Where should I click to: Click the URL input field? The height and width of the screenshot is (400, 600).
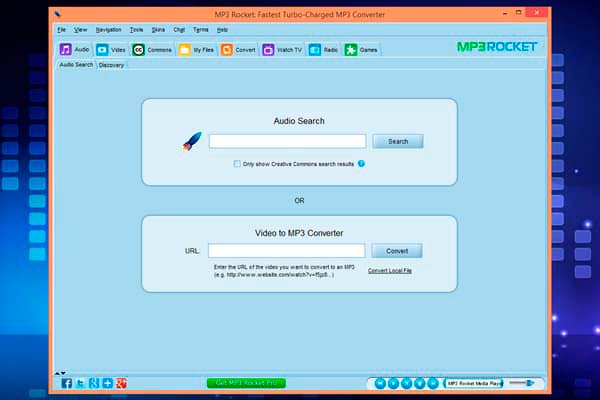[287, 251]
